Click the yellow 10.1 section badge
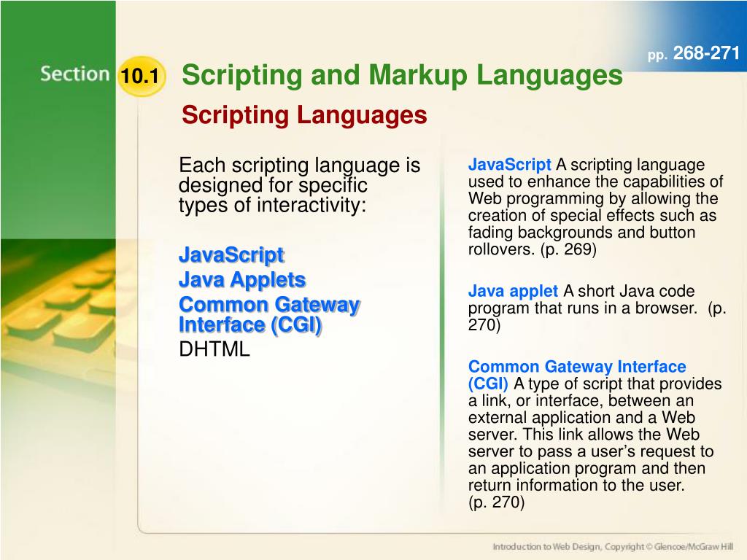 tap(141, 76)
